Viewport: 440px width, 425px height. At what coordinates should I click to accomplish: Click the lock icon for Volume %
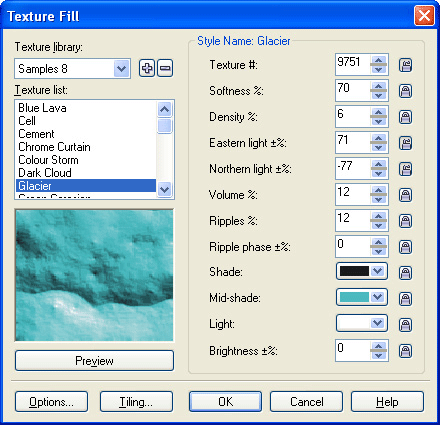pyautogui.click(x=405, y=195)
